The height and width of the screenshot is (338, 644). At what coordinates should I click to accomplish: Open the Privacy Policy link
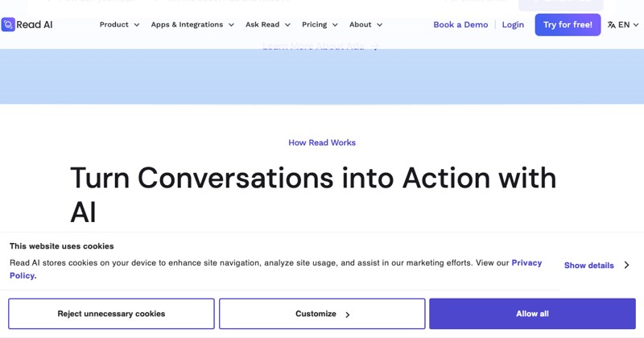pyautogui.click(x=526, y=263)
